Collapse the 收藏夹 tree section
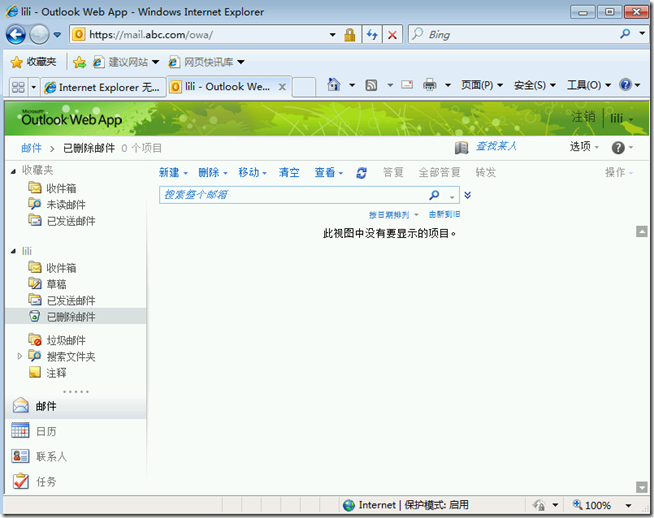 pos(13,171)
